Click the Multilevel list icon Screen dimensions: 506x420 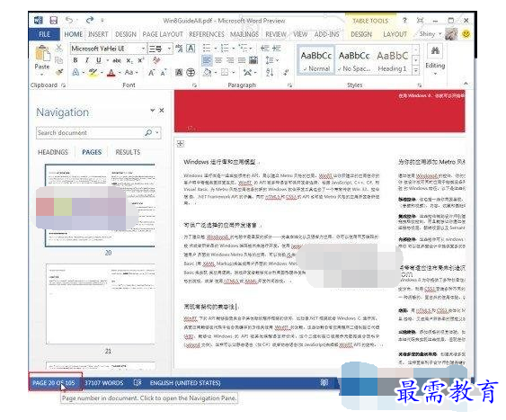tap(243, 49)
